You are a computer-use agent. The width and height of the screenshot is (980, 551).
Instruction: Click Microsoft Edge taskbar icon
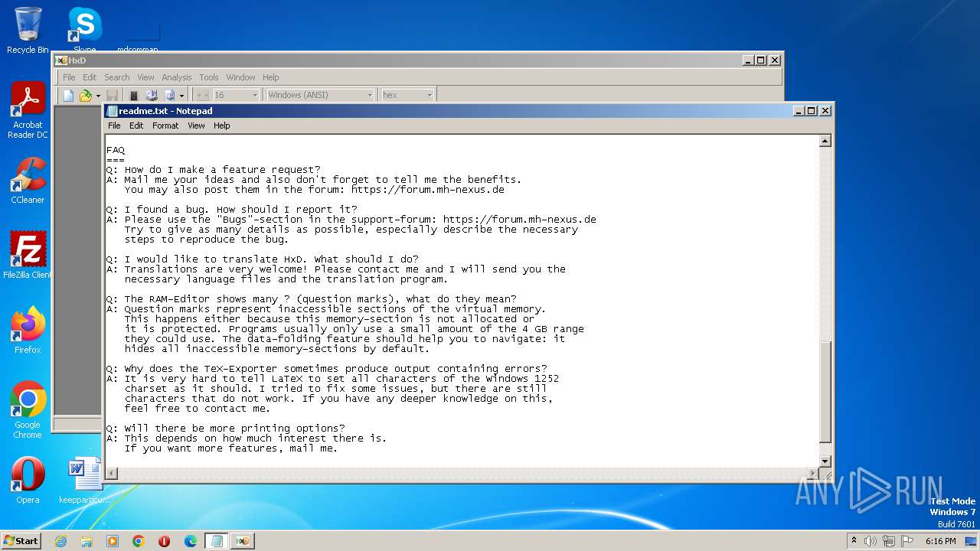click(x=191, y=540)
